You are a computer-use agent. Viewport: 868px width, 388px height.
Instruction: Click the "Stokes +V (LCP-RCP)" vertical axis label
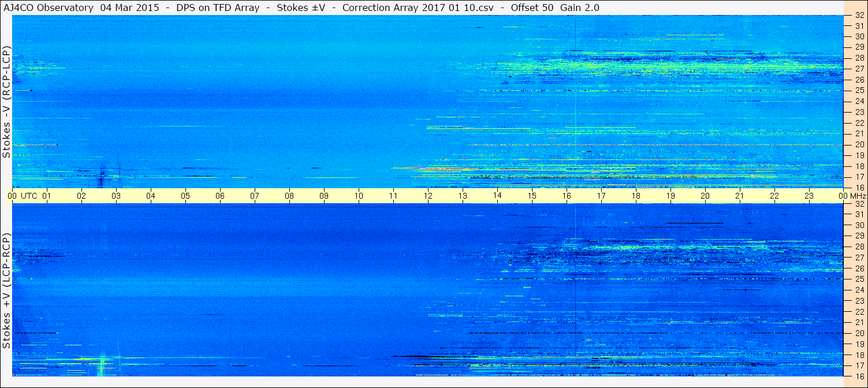pos(6,290)
